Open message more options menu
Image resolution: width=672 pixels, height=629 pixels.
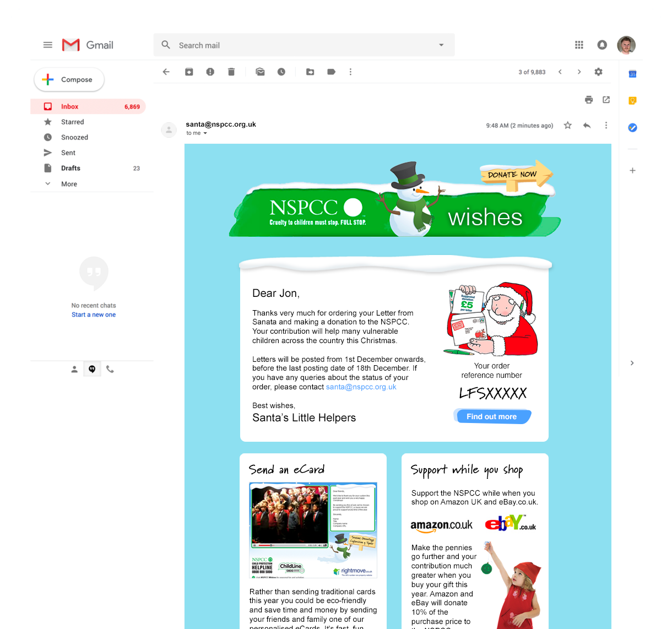pyautogui.click(x=606, y=125)
